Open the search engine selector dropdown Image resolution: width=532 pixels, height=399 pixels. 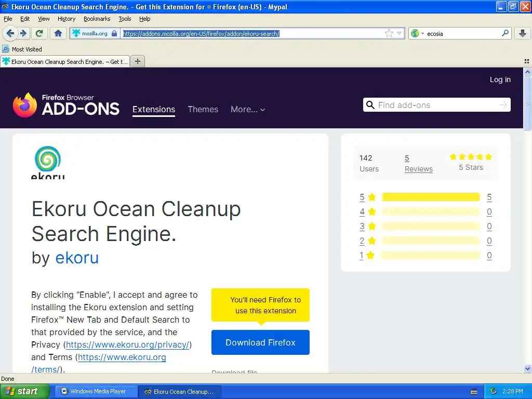pos(417,33)
